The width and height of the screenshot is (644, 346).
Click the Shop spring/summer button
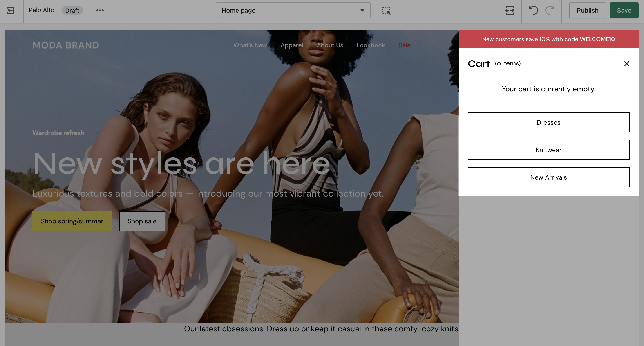click(x=72, y=221)
